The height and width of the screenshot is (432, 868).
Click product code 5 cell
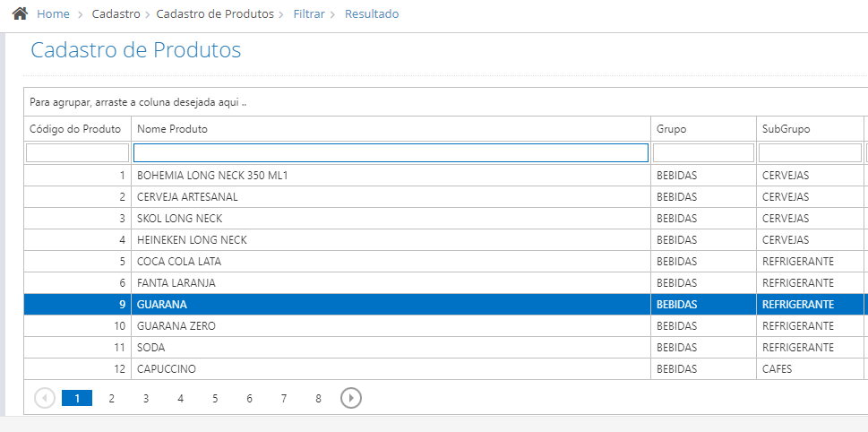(78, 262)
